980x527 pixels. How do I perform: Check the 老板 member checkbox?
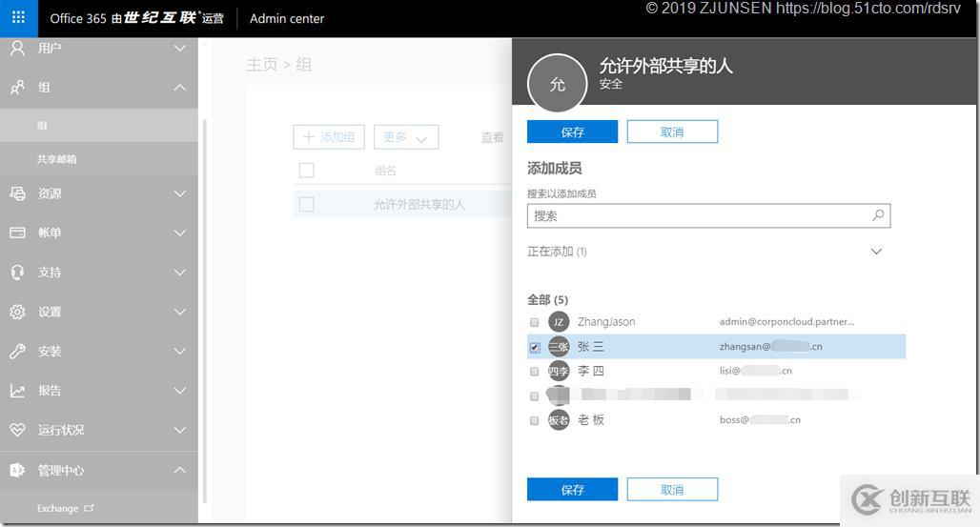(x=534, y=420)
